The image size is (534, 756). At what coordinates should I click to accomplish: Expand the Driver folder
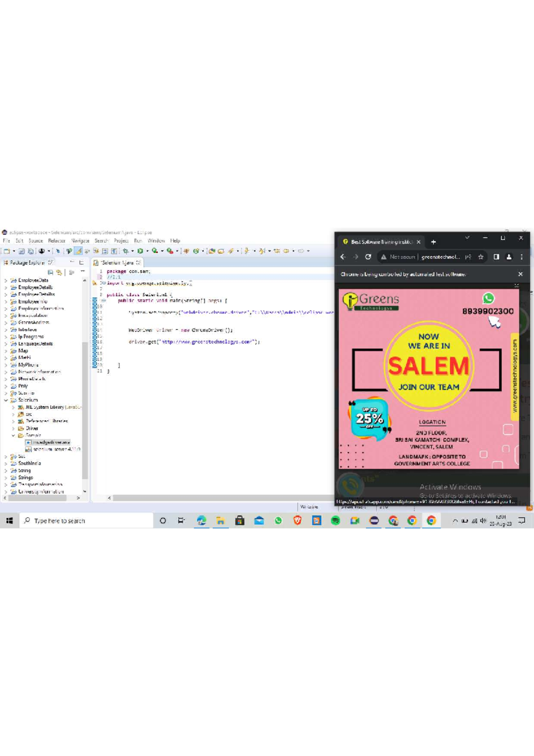point(13,428)
